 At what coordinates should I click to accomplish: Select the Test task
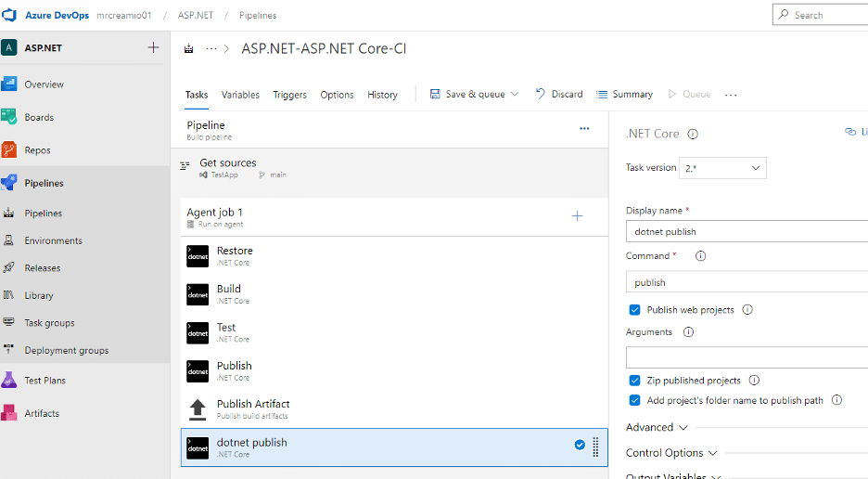[x=394, y=332]
